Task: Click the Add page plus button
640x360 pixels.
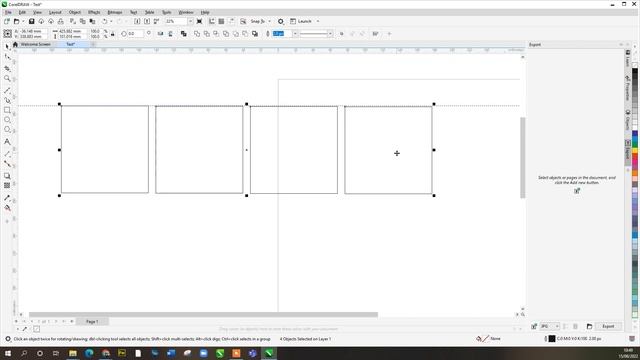Action: click(x=72, y=322)
